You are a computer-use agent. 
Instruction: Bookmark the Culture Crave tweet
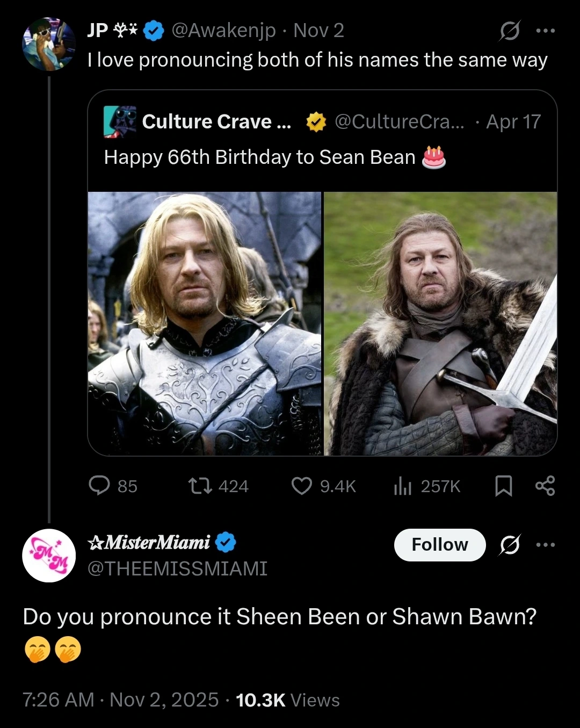[x=504, y=486]
